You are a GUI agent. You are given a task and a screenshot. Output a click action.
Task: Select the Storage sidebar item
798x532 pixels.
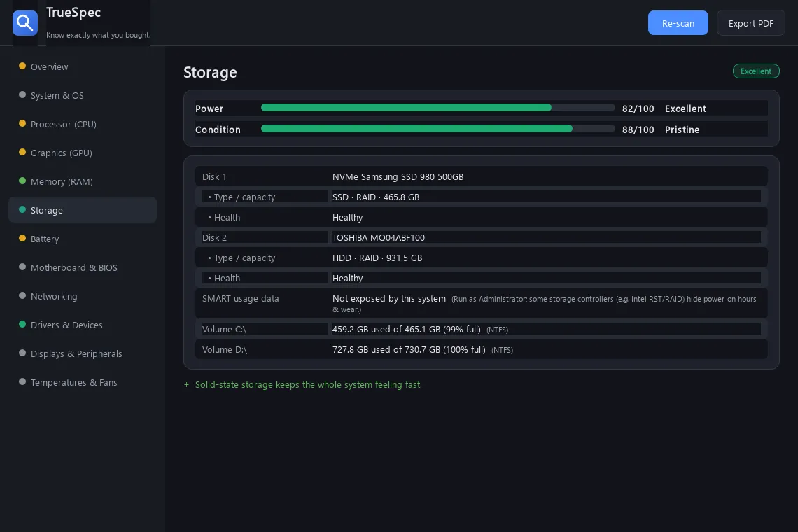(83, 210)
